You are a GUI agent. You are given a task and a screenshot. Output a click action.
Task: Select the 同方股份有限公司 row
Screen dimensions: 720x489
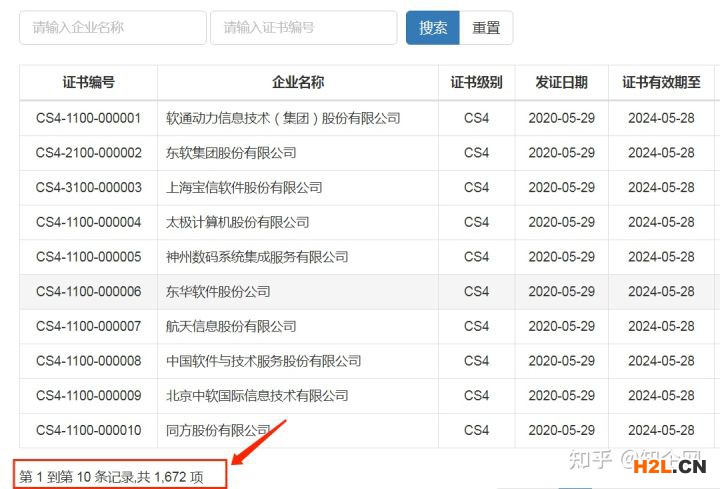218,430
